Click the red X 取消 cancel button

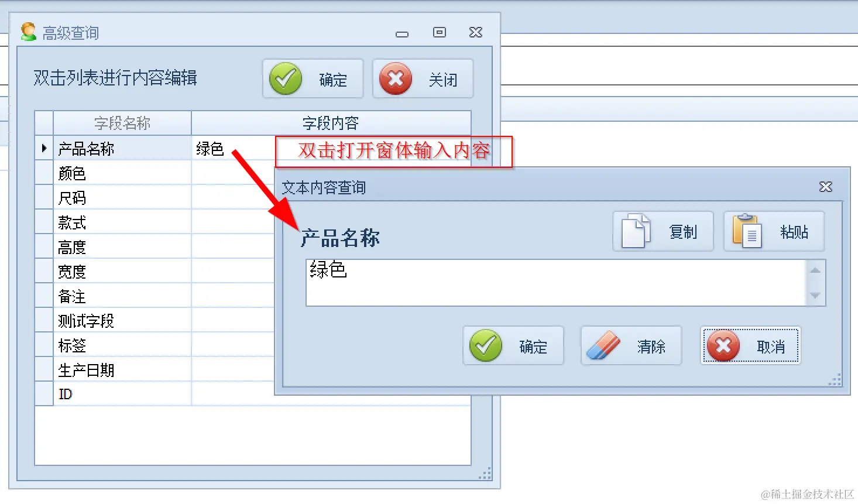click(x=751, y=346)
